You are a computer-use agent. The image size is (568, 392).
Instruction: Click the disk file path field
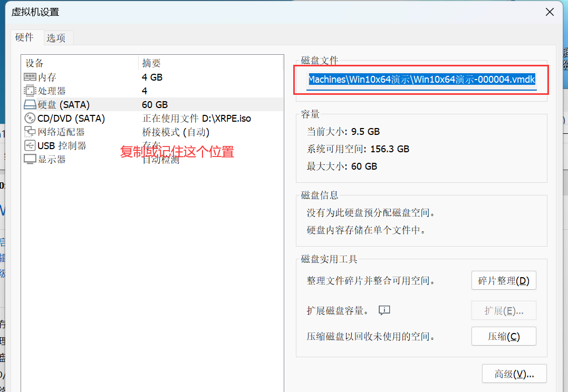421,80
